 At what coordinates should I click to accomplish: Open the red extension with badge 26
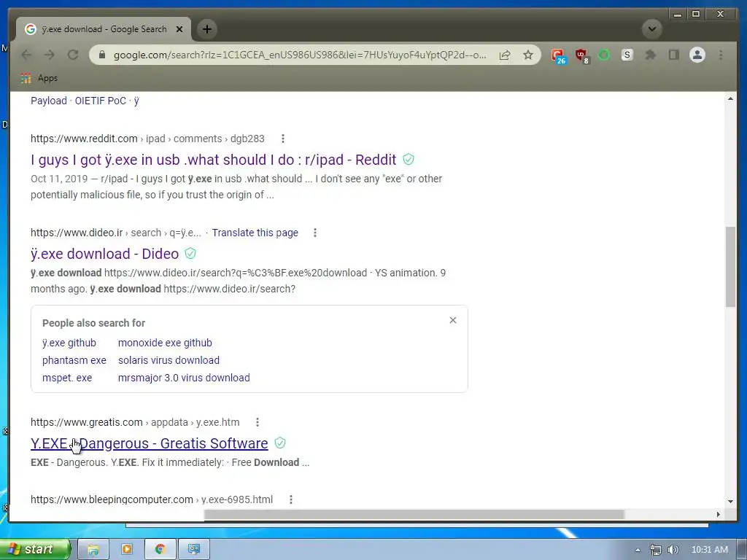[558, 55]
